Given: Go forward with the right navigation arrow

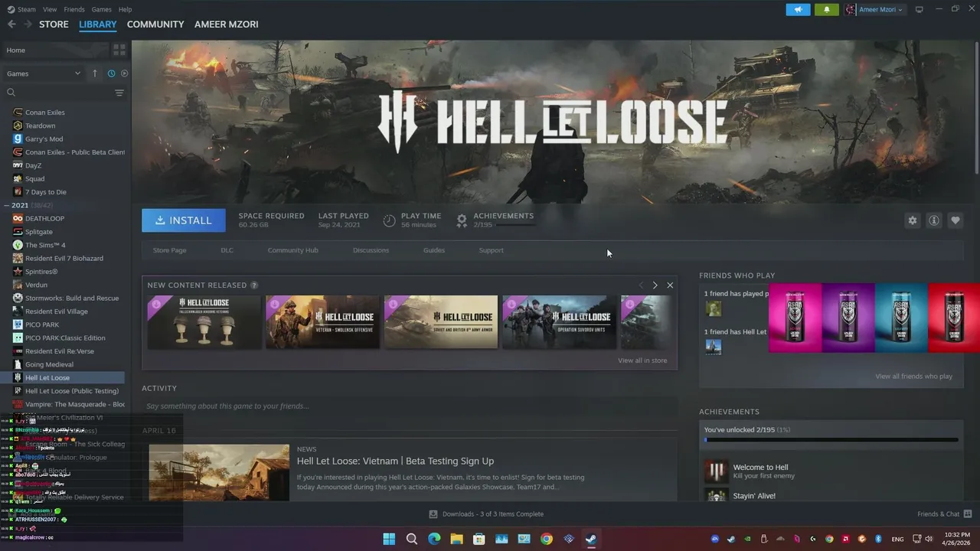Looking at the screenshot, I should coord(28,24).
